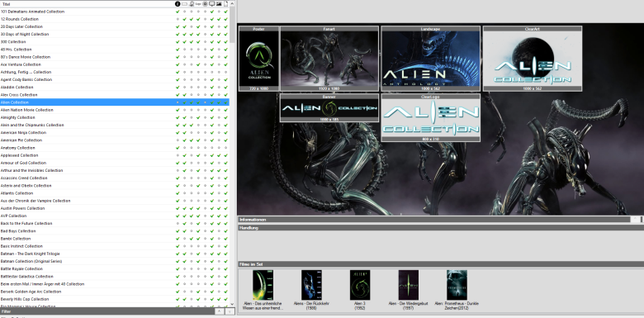Viewport: 644px width, 318px height.
Task: Open the Alien Collection poster thumbnail
Action: [259, 59]
